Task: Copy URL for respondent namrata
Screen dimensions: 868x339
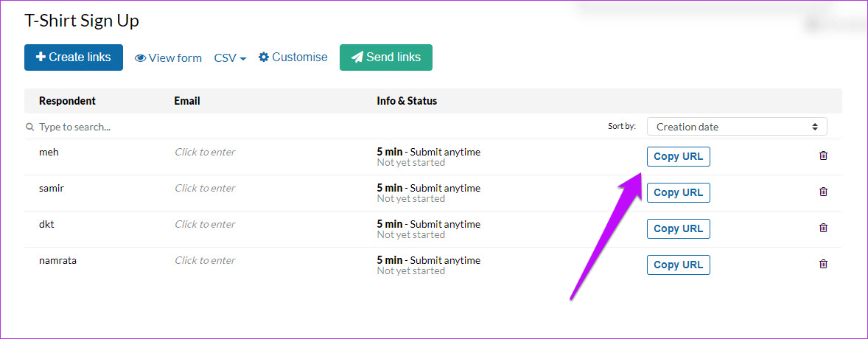Action: [x=678, y=265]
